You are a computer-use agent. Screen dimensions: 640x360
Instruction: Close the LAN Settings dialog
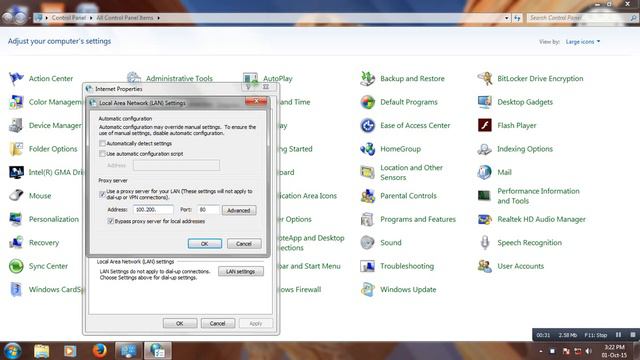pos(256,101)
